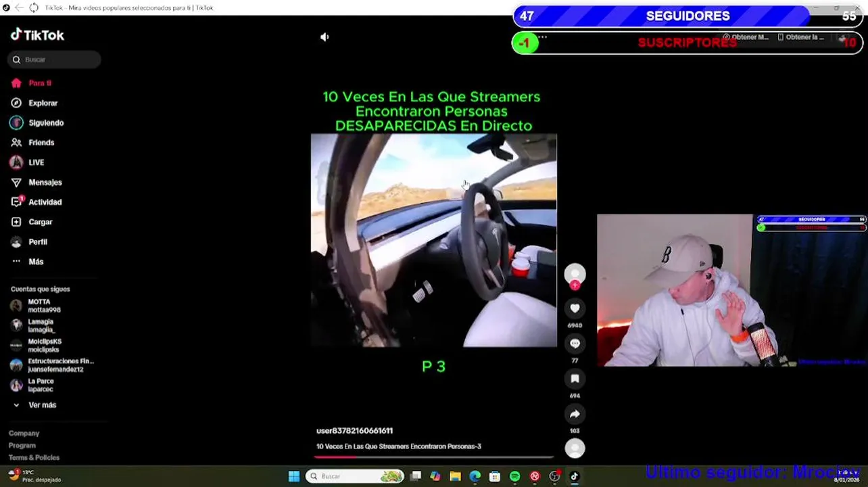
Task: Focus the TikTok Buscar search field
Action: tap(54, 60)
